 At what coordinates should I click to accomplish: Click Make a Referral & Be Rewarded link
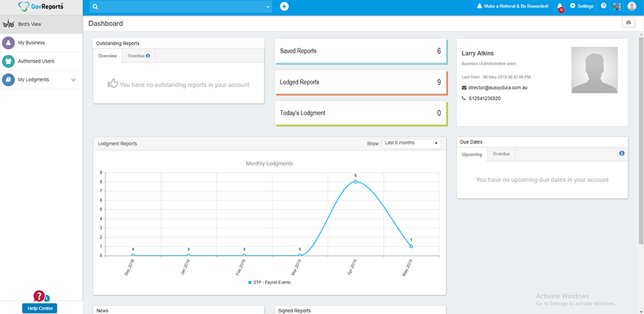coord(513,6)
